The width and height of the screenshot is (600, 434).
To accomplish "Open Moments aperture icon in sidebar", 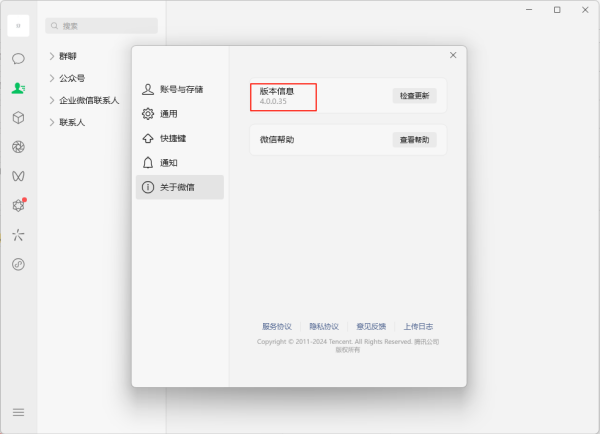I will point(18,147).
